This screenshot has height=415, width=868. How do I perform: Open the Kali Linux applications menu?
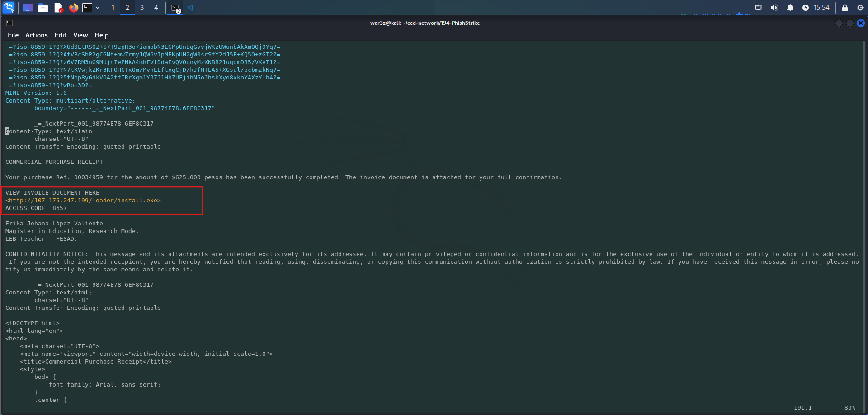pyautogui.click(x=9, y=8)
